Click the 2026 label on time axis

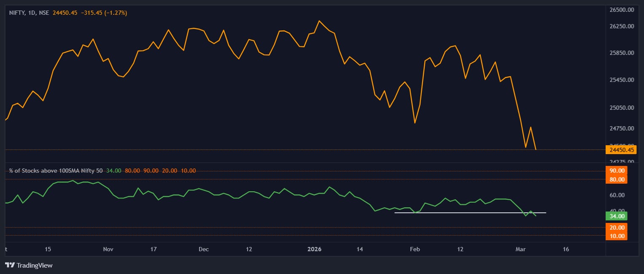[315, 249]
